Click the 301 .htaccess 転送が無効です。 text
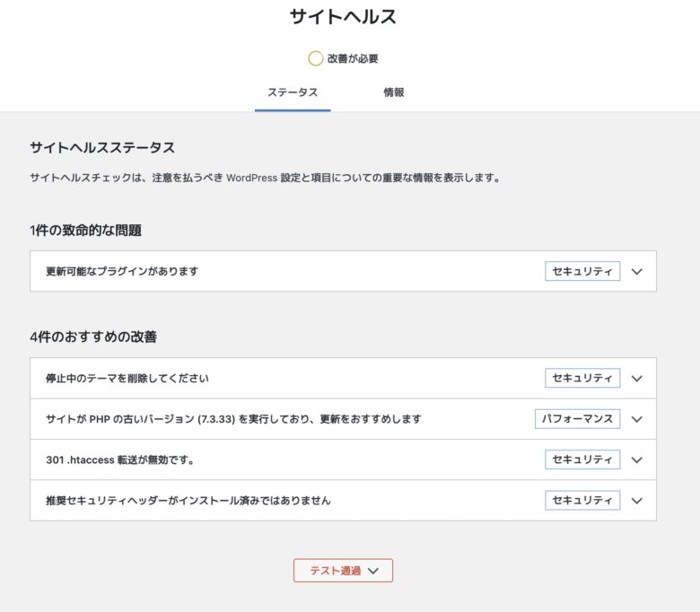Screen dimensions: 700x612 point(120,459)
